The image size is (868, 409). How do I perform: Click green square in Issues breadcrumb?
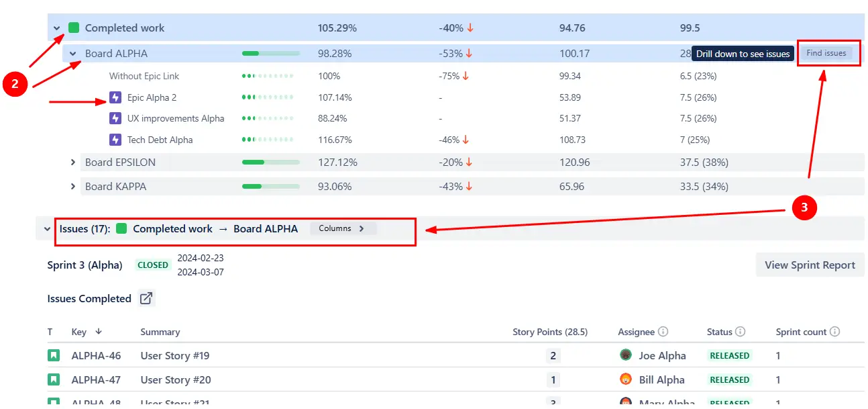pyautogui.click(x=121, y=228)
